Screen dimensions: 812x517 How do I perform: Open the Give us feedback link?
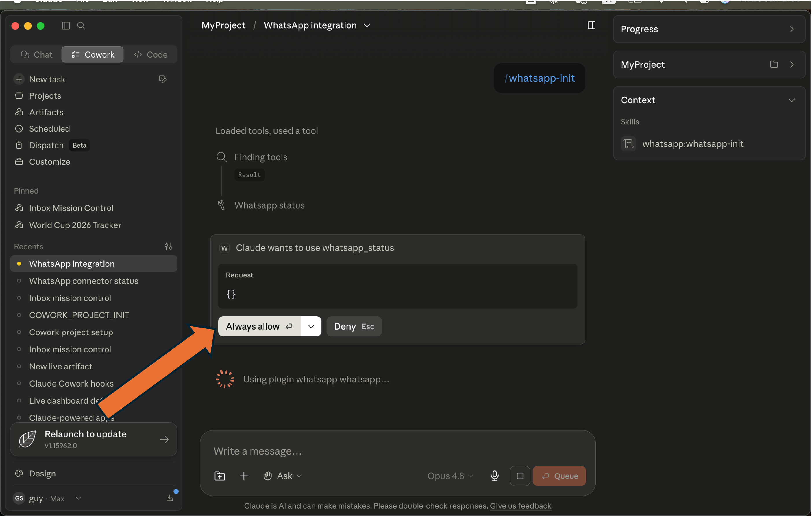click(520, 506)
